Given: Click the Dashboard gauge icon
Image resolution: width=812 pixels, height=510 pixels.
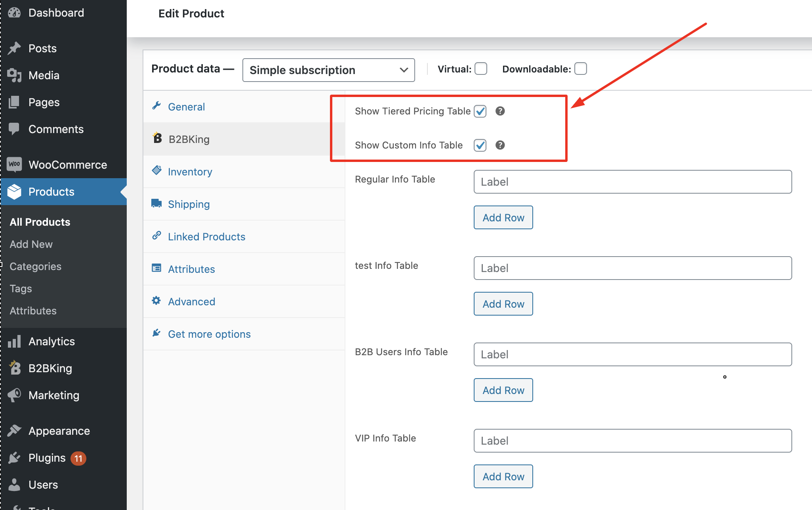Looking at the screenshot, I should click(x=14, y=13).
